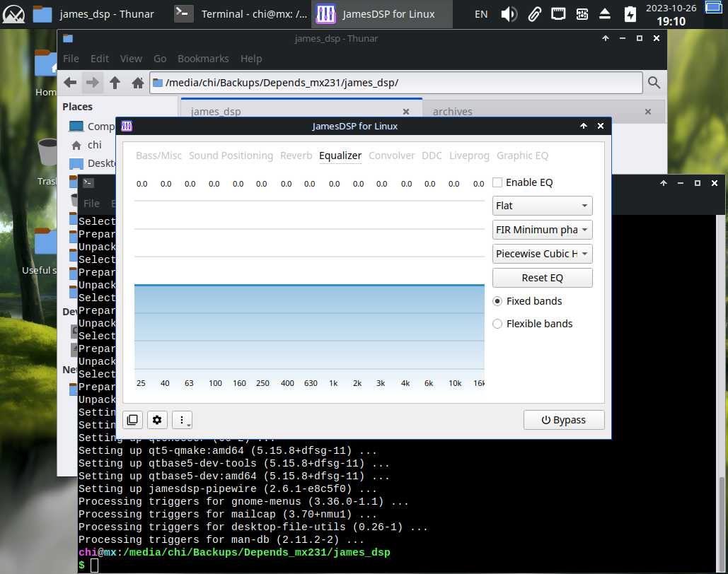Open JamesDSP settings gear icon
728x574 pixels.
click(157, 420)
